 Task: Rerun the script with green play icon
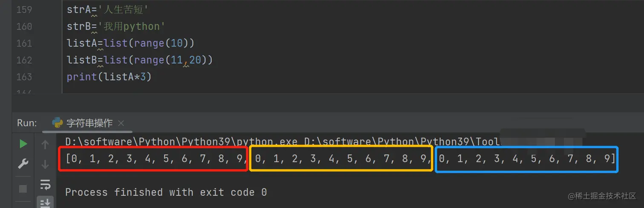coord(23,145)
